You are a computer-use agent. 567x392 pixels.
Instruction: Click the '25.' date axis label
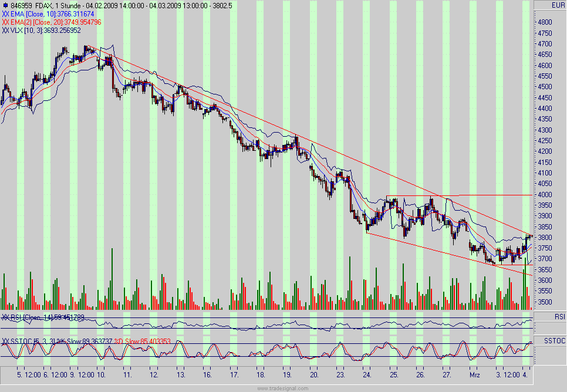pyautogui.click(x=394, y=374)
